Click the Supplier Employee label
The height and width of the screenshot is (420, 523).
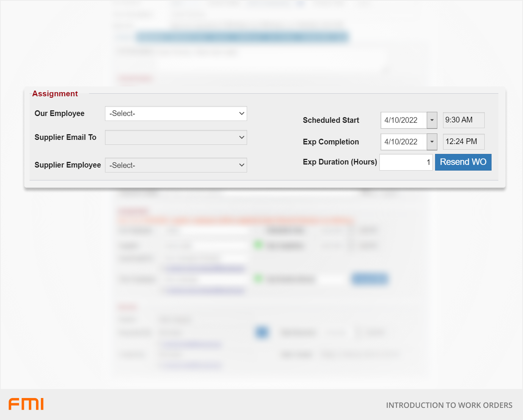click(x=67, y=165)
